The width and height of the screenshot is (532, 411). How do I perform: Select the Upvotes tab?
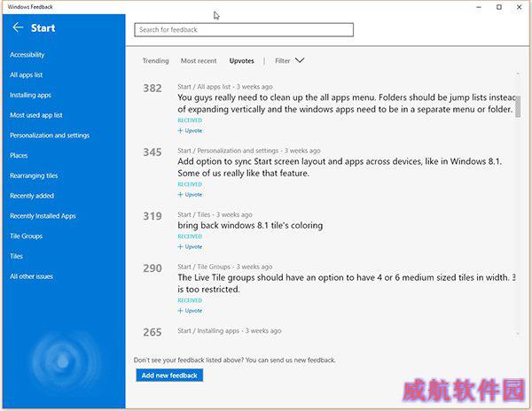pyautogui.click(x=241, y=60)
